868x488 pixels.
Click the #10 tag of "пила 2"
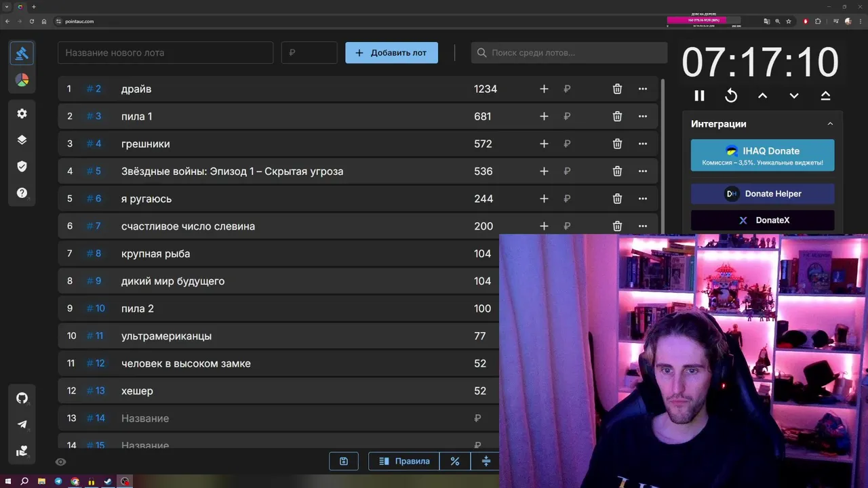point(96,308)
